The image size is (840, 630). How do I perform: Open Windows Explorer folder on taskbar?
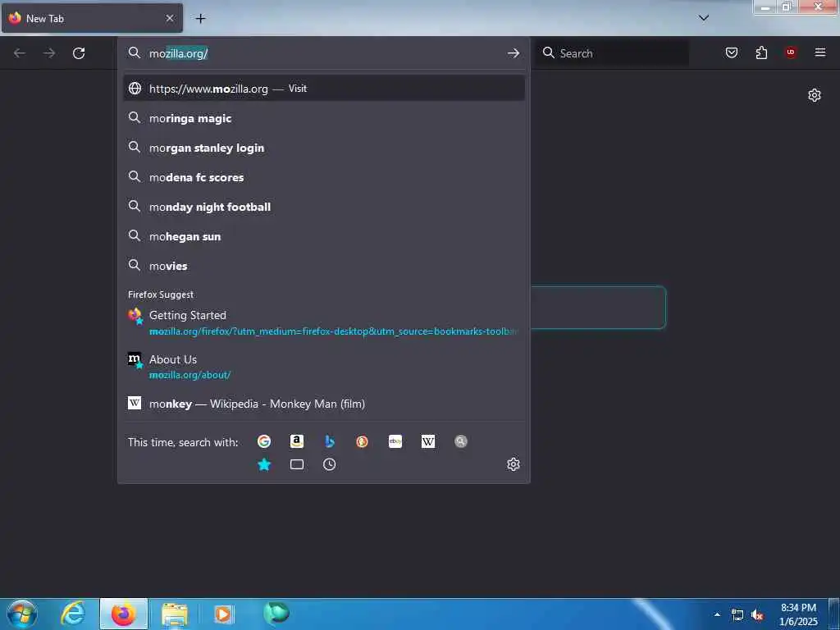(x=174, y=614)
